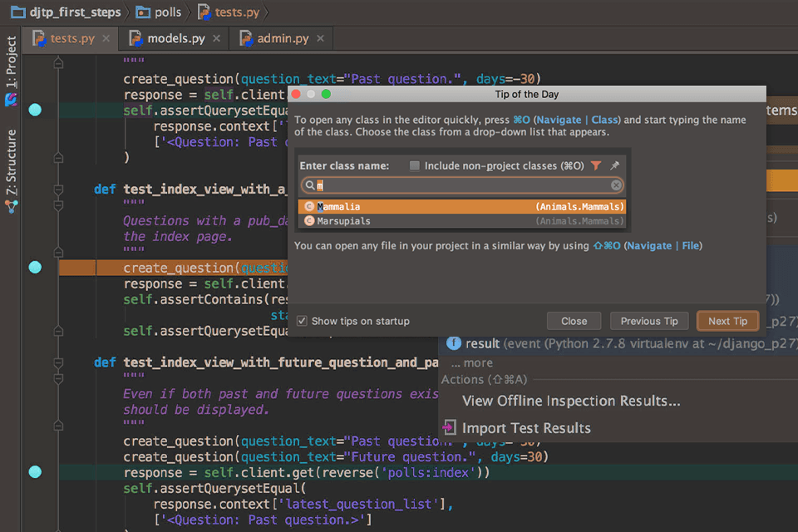Collapse test_index_view_with_a method via gutter arrow
The image size is (798, 532).
[x=59, y=188]
